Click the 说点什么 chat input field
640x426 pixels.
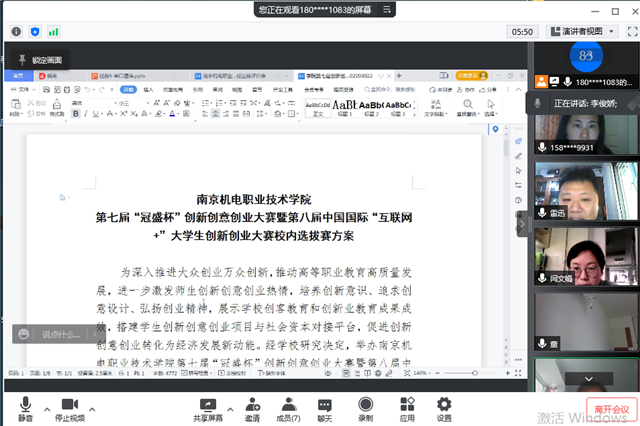point(56,334)
